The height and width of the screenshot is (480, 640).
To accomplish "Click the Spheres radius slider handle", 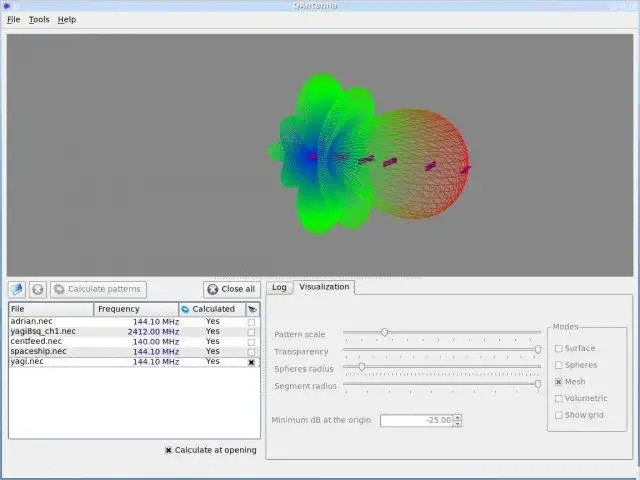I will 362,367.
